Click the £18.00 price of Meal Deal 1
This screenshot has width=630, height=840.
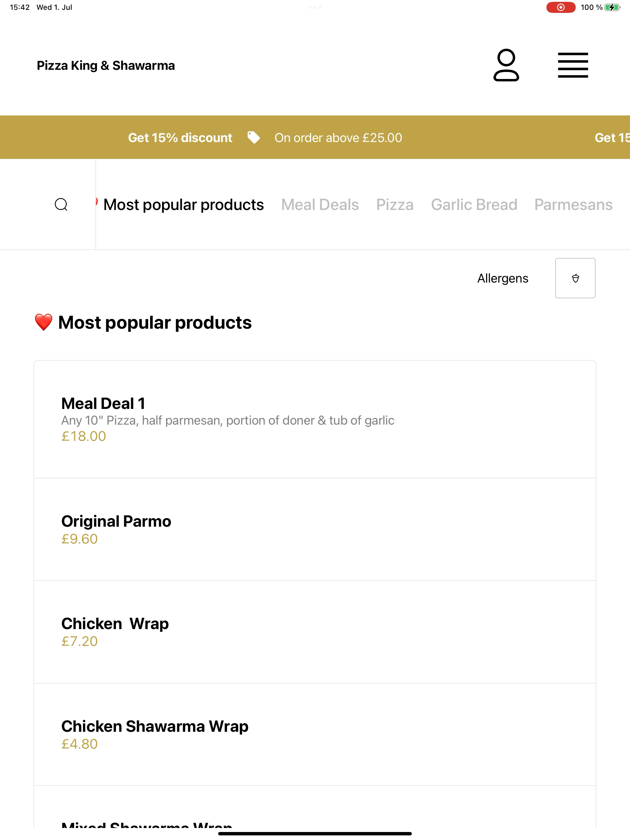click(84, 436)
